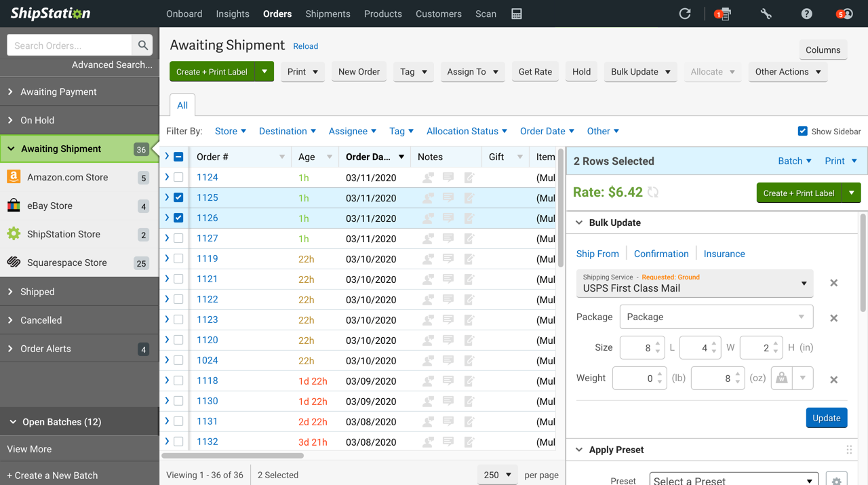Click the search magnifier icon

tap(142, 45)
